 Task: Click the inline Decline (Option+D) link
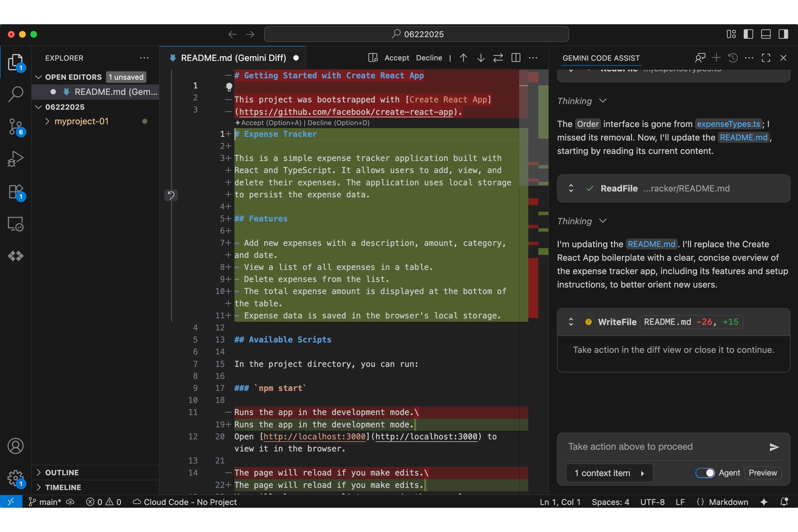pos(339,123)
